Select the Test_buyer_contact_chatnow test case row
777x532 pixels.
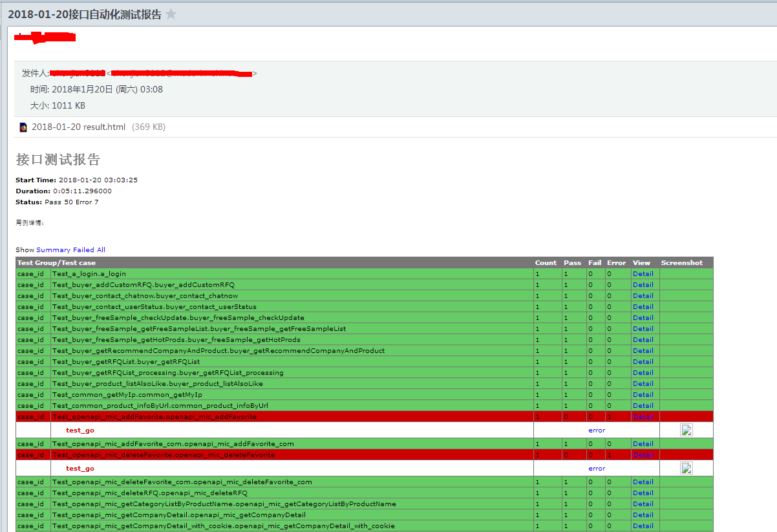coord(145,296)
